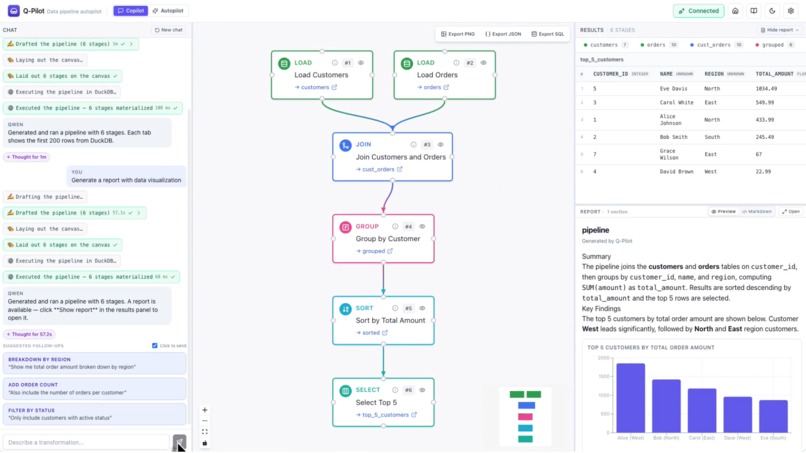Click the Sort node icon
806x453 pixels.
(x=345, y=309)
